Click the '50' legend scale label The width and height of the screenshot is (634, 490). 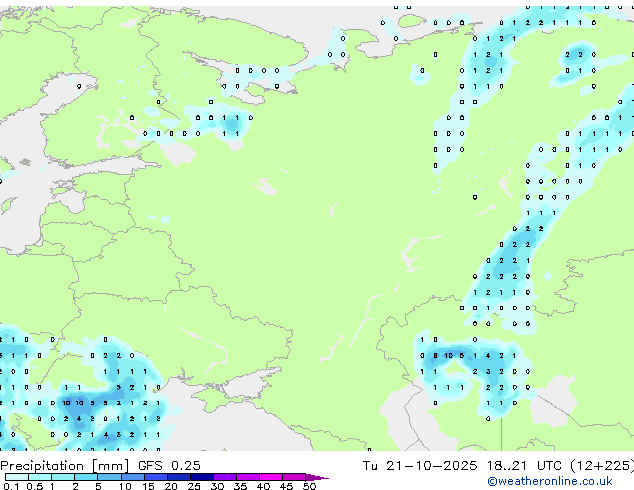(309, 486)
